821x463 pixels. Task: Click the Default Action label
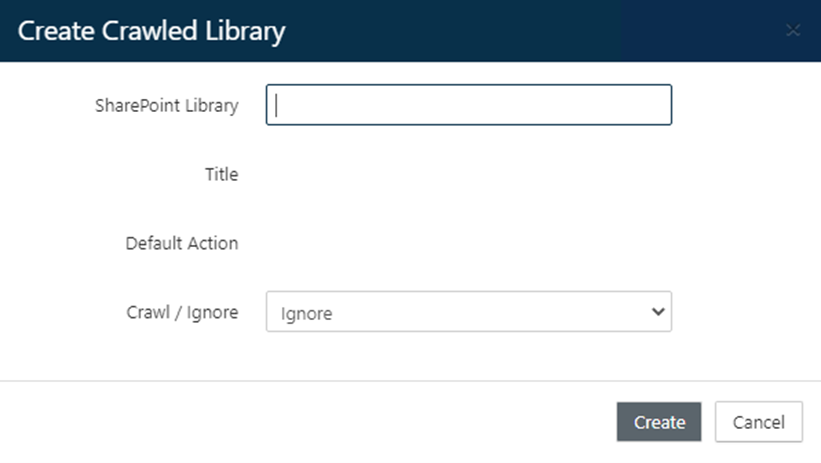[x=182, y=243]
